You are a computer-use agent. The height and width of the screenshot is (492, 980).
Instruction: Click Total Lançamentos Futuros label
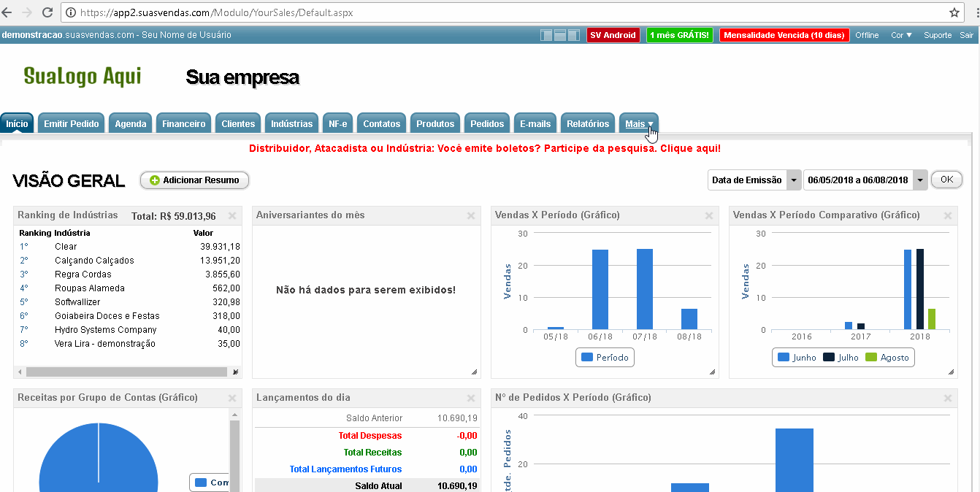click(x=345, y=469)
